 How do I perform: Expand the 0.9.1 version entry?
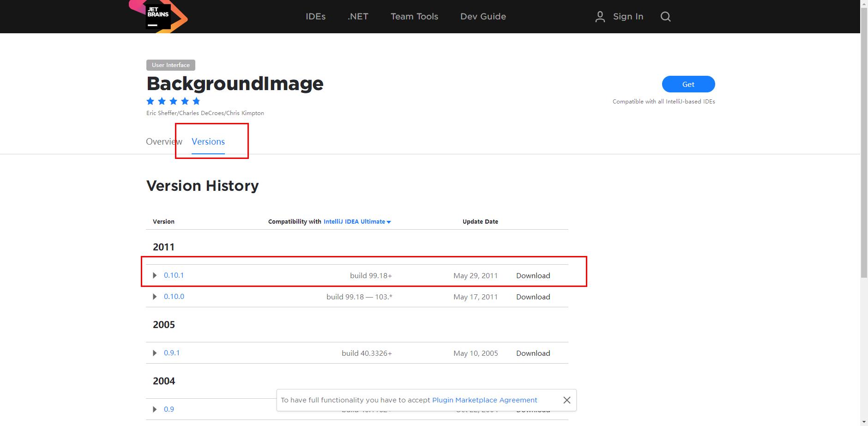(x=155, y=353)
